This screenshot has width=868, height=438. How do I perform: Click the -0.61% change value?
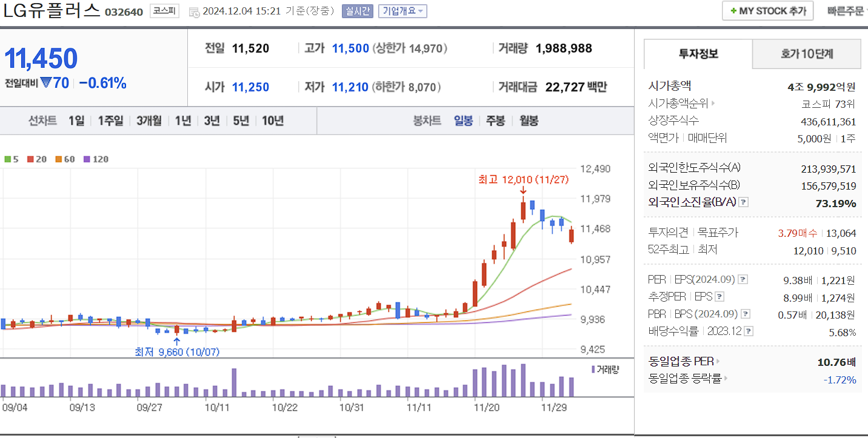point(102,84)
